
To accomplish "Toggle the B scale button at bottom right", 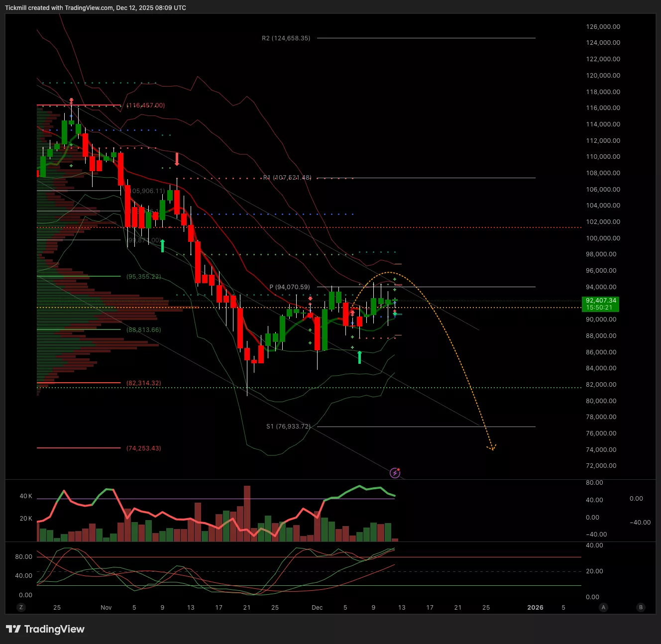I will click(x=641, y=607).
